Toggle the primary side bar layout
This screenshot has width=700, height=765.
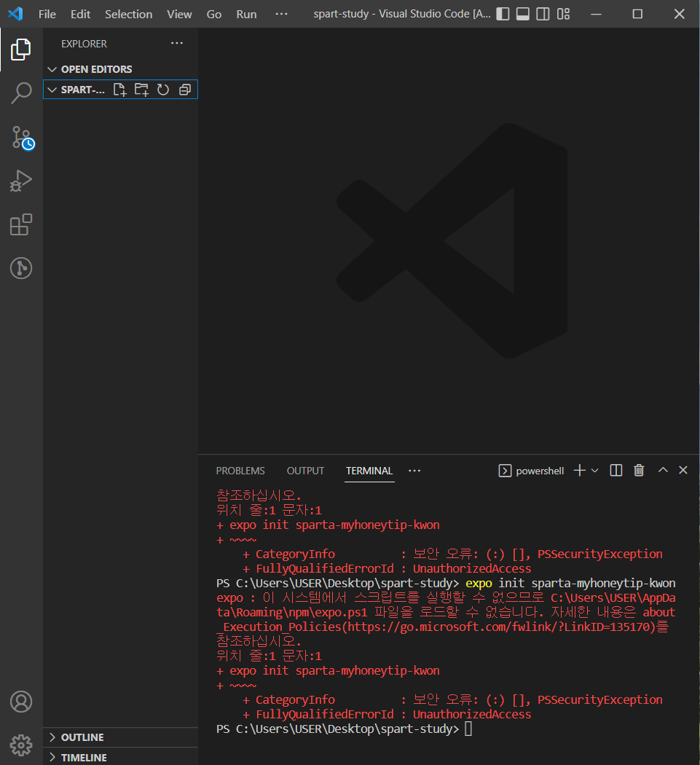pos(503,14)
